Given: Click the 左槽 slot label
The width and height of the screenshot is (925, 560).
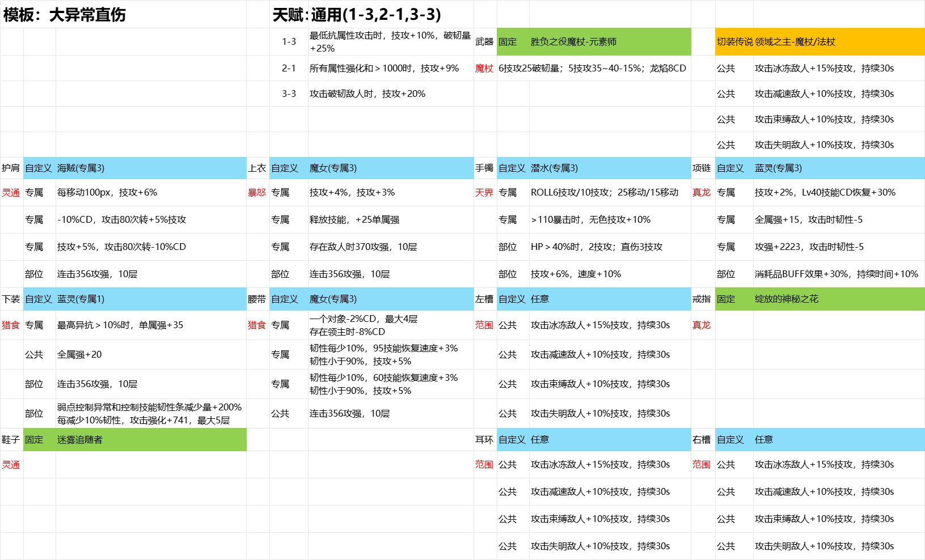Looking at the screenshot, I should coord(485,299).
